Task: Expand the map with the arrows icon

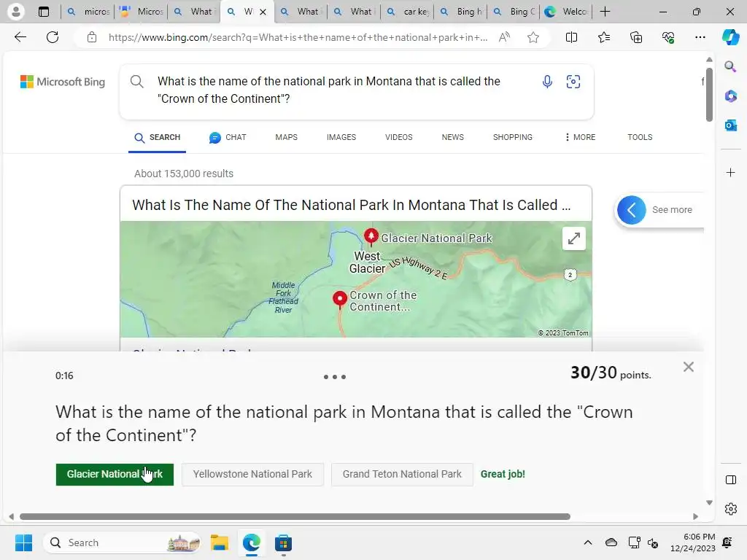Action: pos(573,238)
